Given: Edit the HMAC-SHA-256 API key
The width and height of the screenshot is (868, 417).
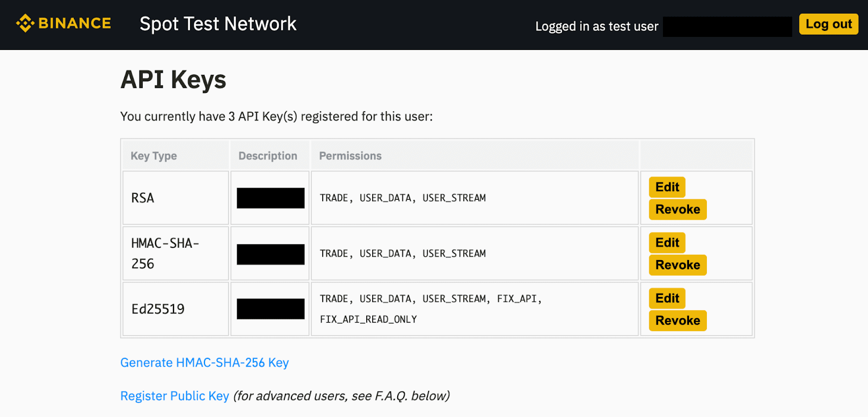Looking at the screenshot, I should click(667, 243).
